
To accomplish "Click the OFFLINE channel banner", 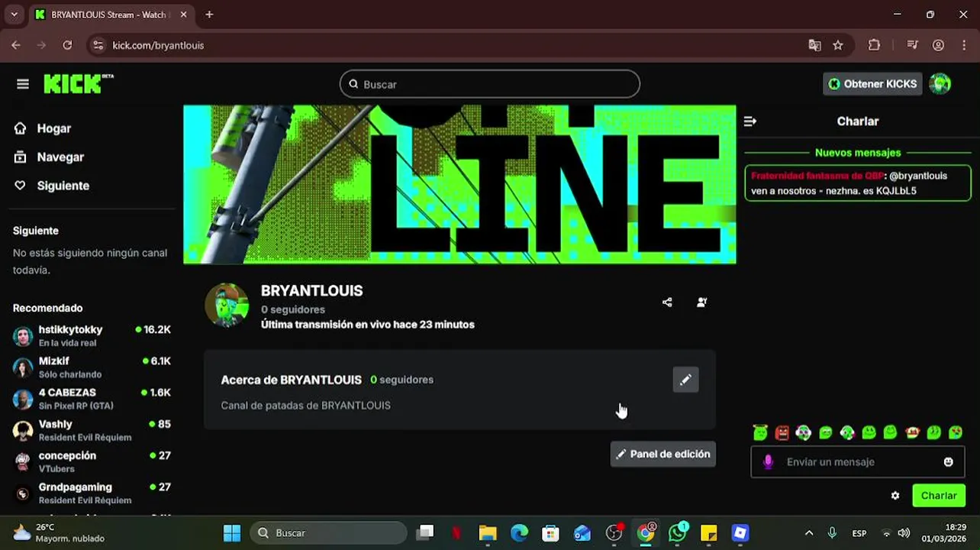I will coord(459,184).
